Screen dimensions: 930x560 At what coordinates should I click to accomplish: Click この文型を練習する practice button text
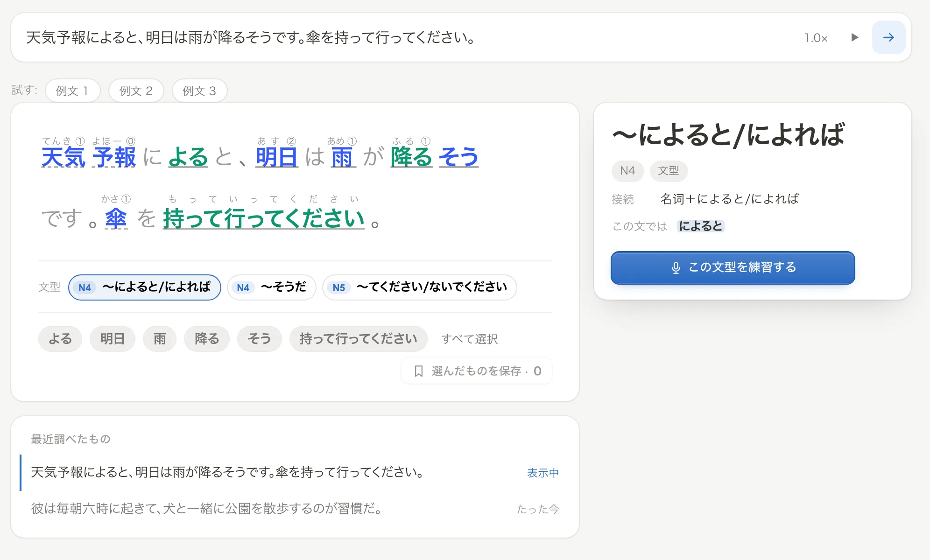[742, 267]
